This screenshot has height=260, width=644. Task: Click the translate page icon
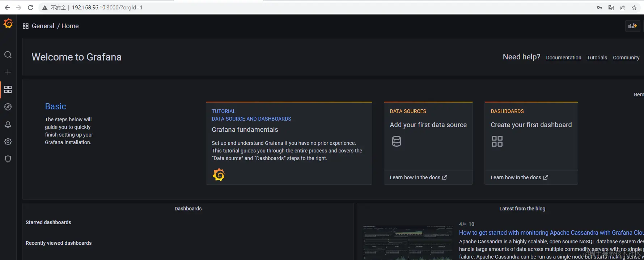611,8
